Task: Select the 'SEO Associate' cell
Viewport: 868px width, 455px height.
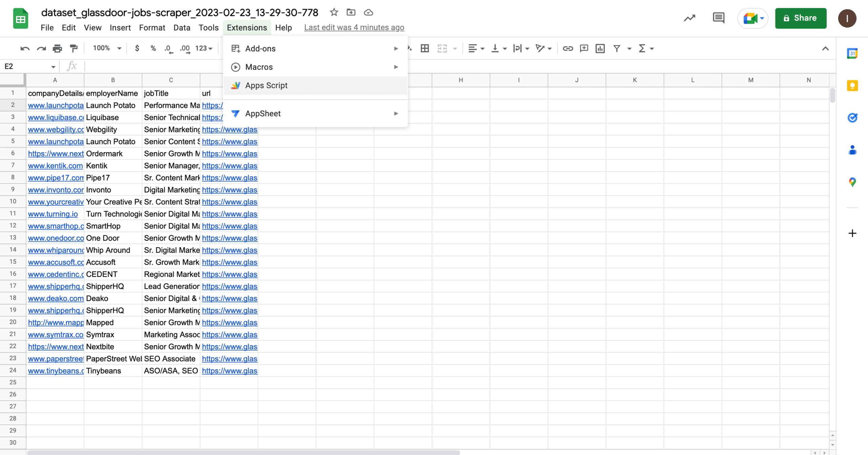Action: 171,359
